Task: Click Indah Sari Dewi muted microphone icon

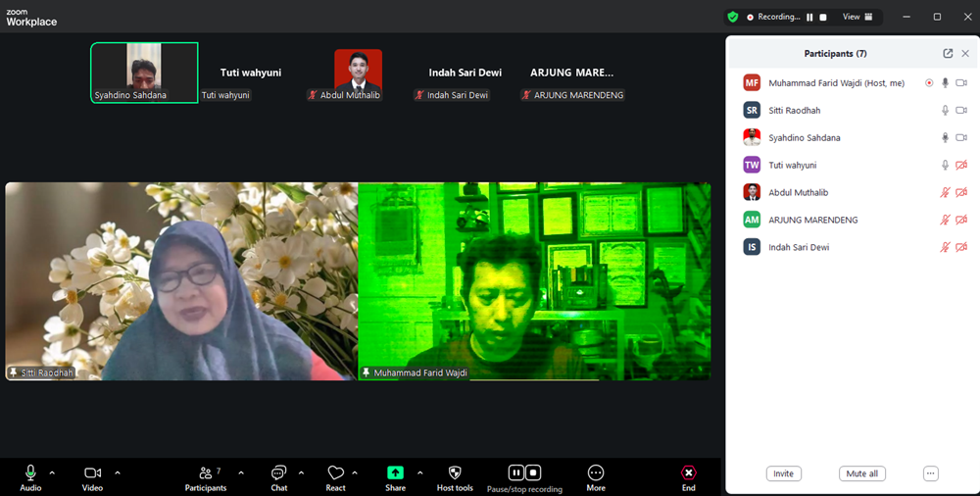Action: click(x=945, y=247)
